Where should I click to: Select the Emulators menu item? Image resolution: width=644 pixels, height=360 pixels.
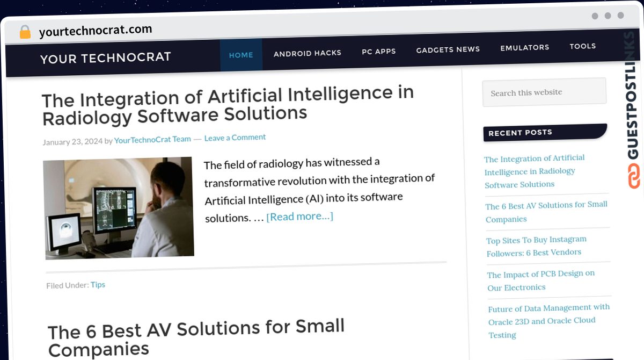525,48
